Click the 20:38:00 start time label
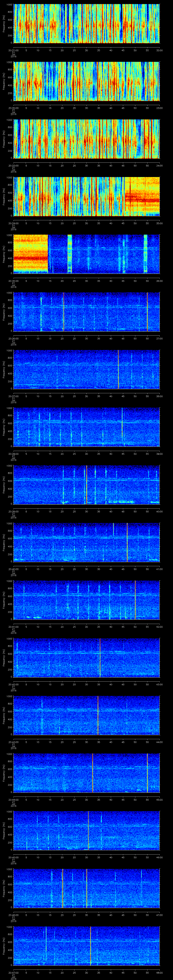 pyautogui.click(x=14, y=454)
